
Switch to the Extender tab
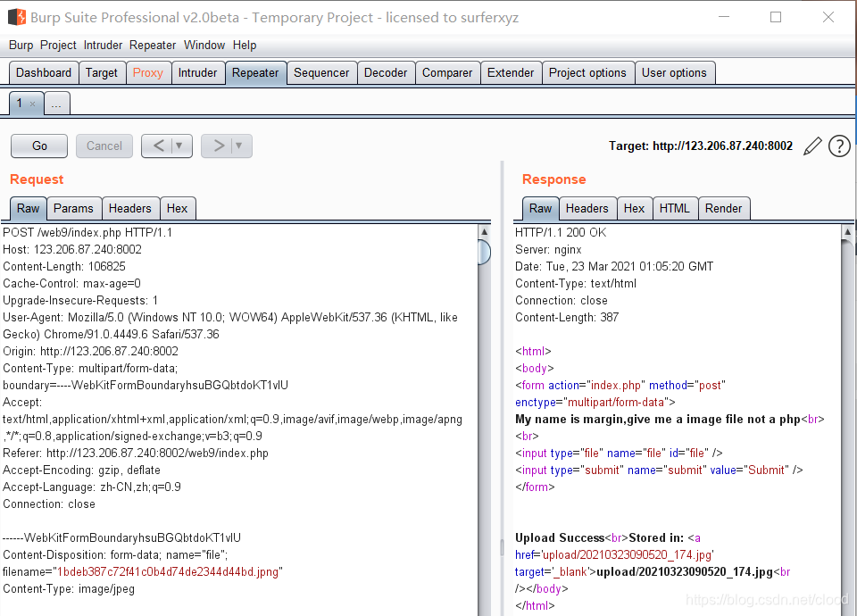click(x=511, y=72)
